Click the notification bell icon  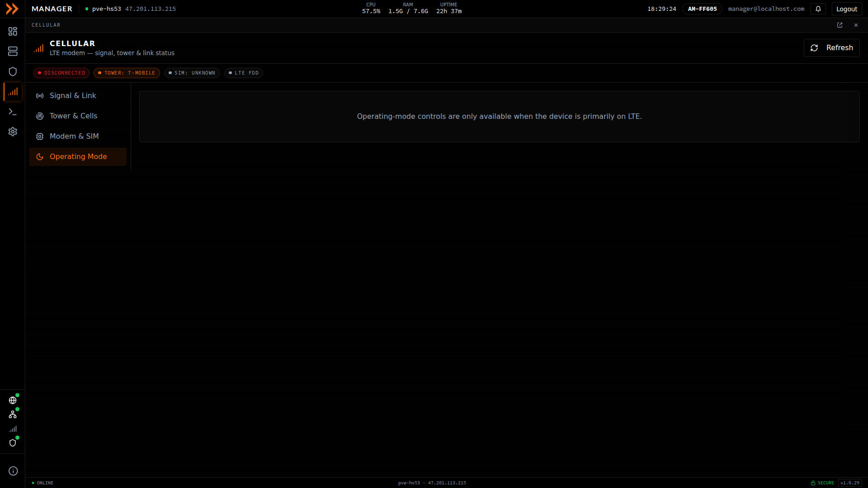coord(818,9)
